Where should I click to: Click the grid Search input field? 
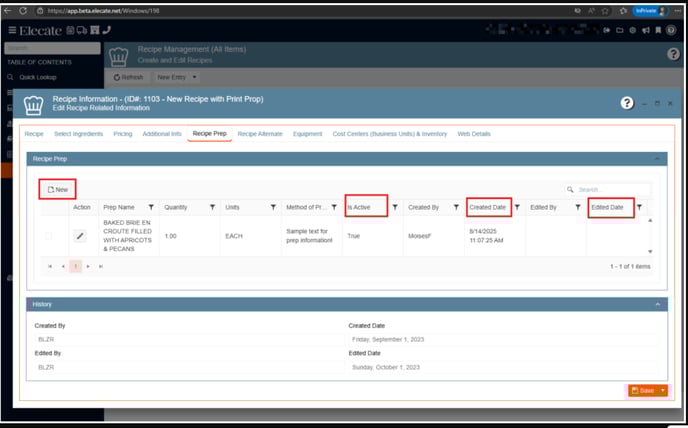coord(610,189)
